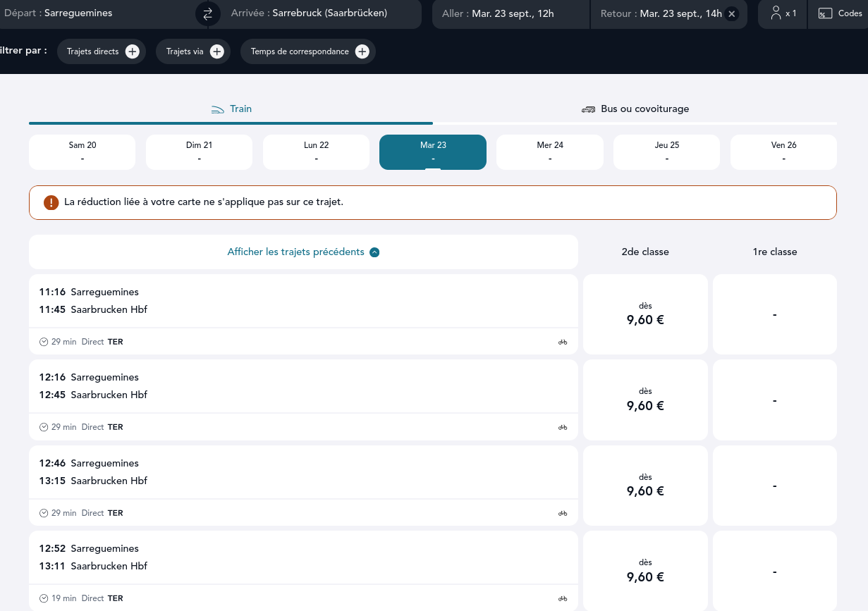Select Mer 24 date card
868x611 pixels.
coord(550,152)
